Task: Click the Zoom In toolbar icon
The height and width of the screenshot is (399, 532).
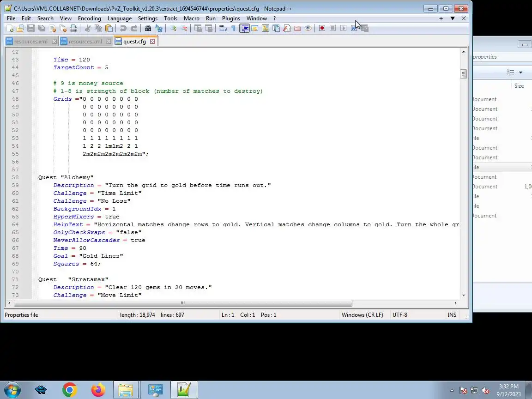Action: click(173, 28)
